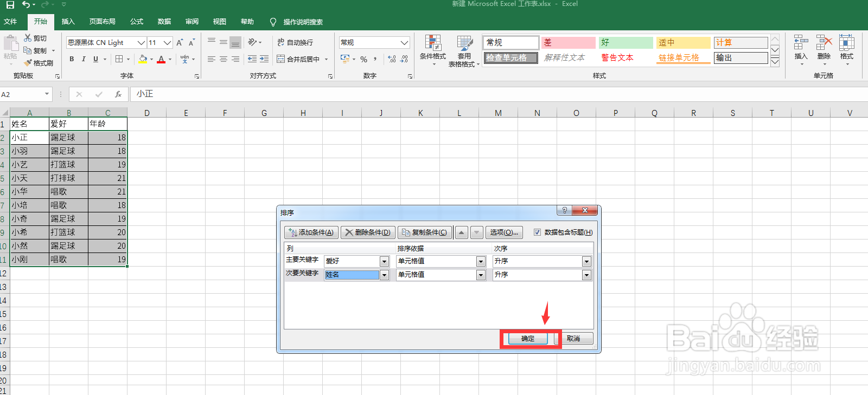Open Format as Table (套用表格格式)
This screenshot has height=395, width=868.
click(x=464, y=51)
